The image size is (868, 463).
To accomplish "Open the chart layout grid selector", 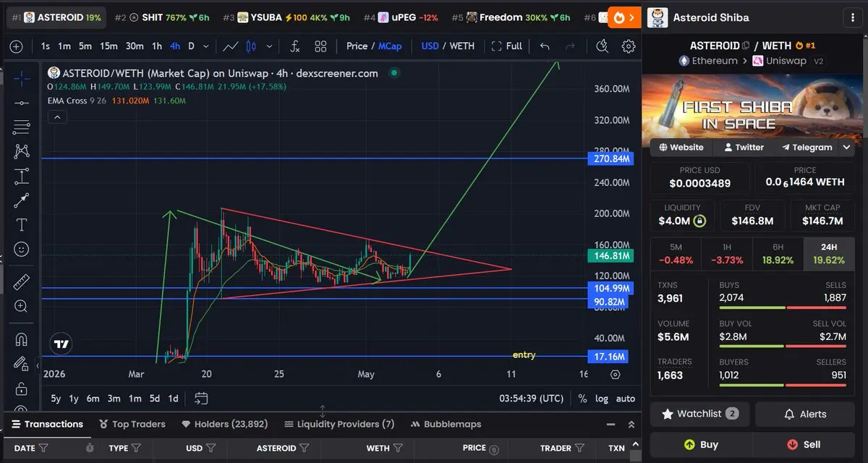I will coord(320,46).
